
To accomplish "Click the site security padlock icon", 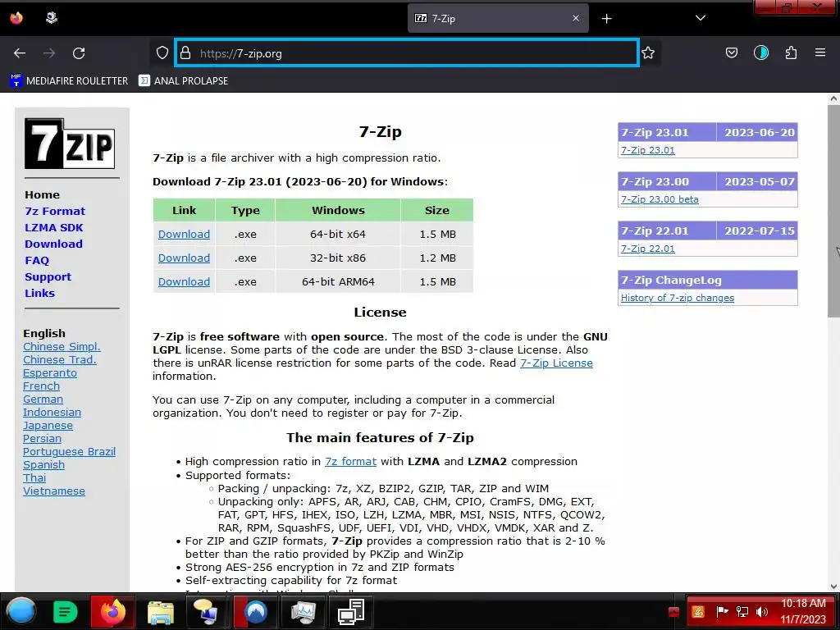I will (185, 52).
